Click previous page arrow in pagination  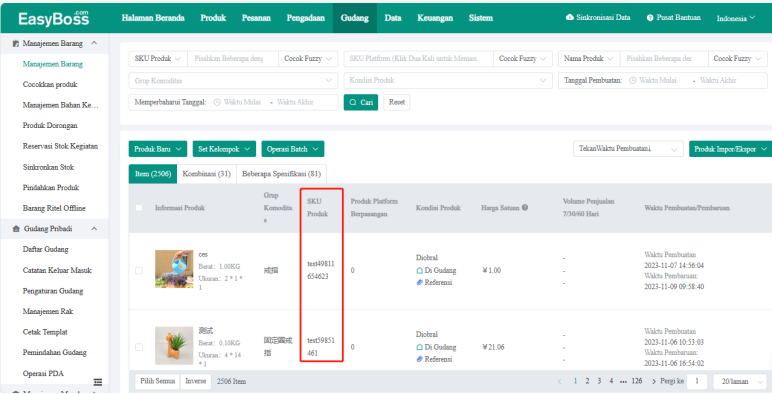click(x=559, y=381)
